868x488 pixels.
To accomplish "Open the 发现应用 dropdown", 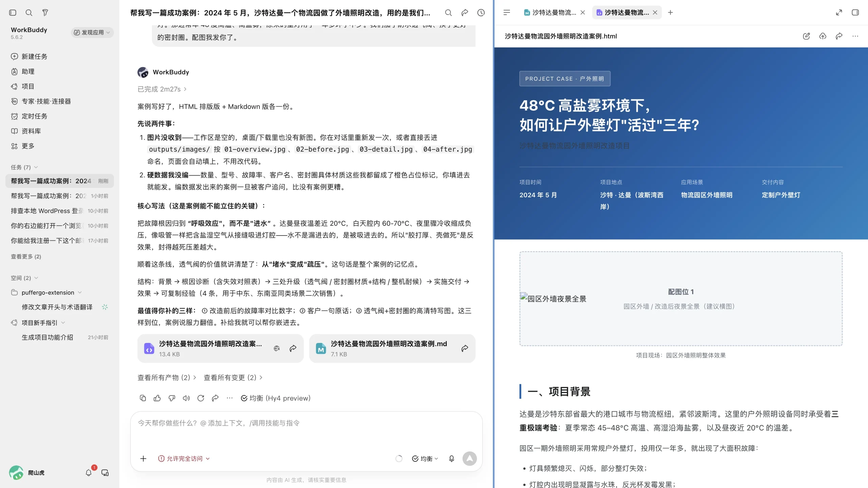I will (x=92, y=33).
